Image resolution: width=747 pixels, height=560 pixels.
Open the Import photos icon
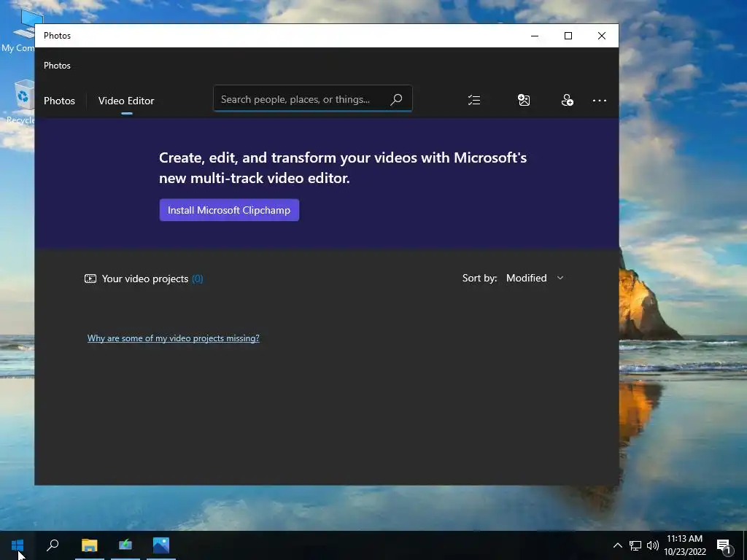524,100
